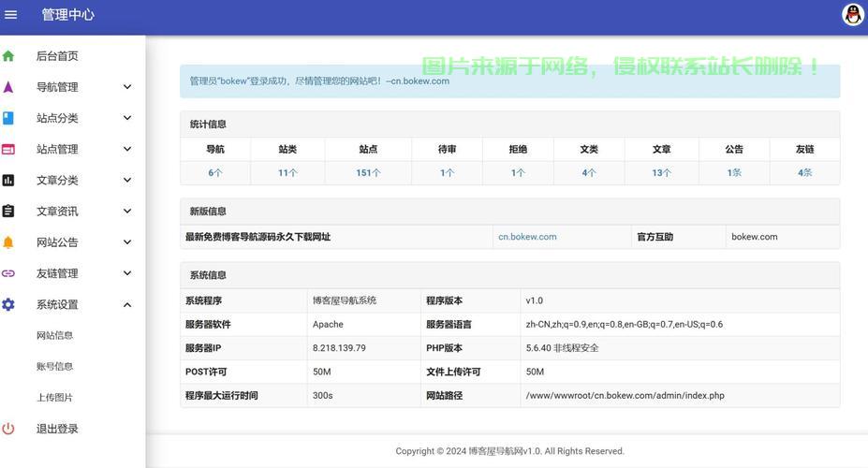Click the 博客屋导航系统 program name value
Viewport: 868px width, 468px height.
pos(345,300)
